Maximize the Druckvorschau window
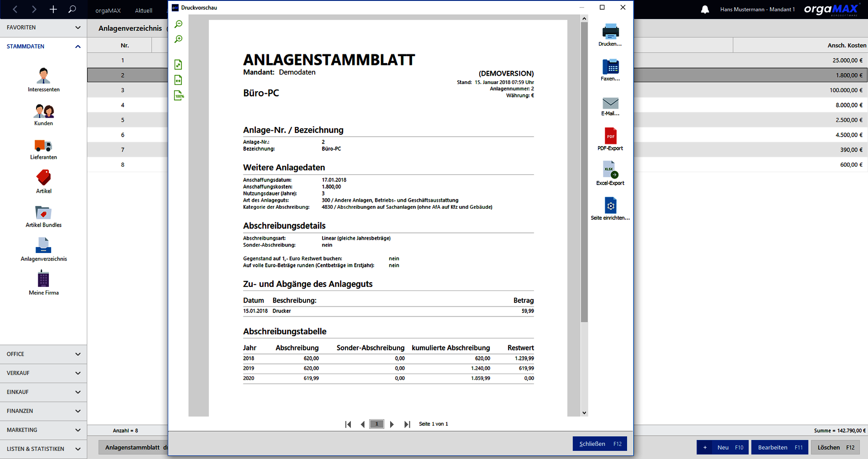Screen dimensions: 868x459 pyautogui.click(x=602, y=7)
